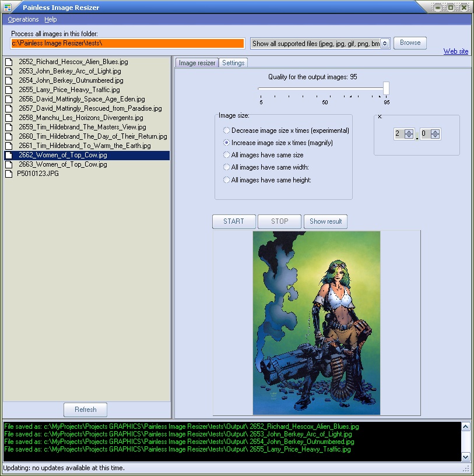The width and height of the screenshot is (474, 476).
Task: Click file icon beside 2663_Women_of_Top_Cow.jpg
Action: coord(9,164)
